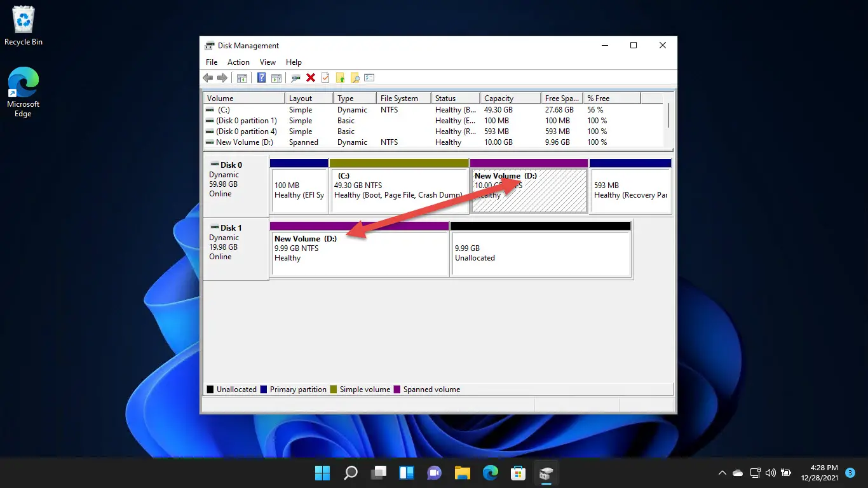Click the purple Spanned volume legend swatch
Viewport: 868px width, 488px height.
[x=397, y=390]
